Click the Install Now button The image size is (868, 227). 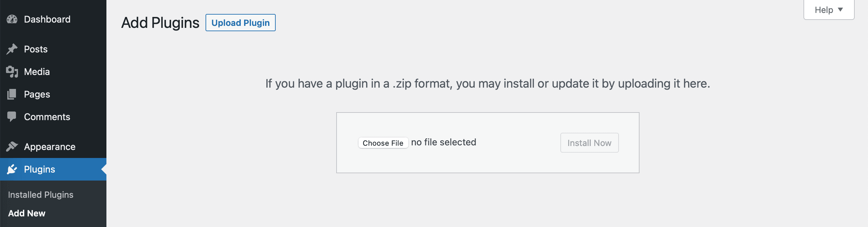click(589, 143)
